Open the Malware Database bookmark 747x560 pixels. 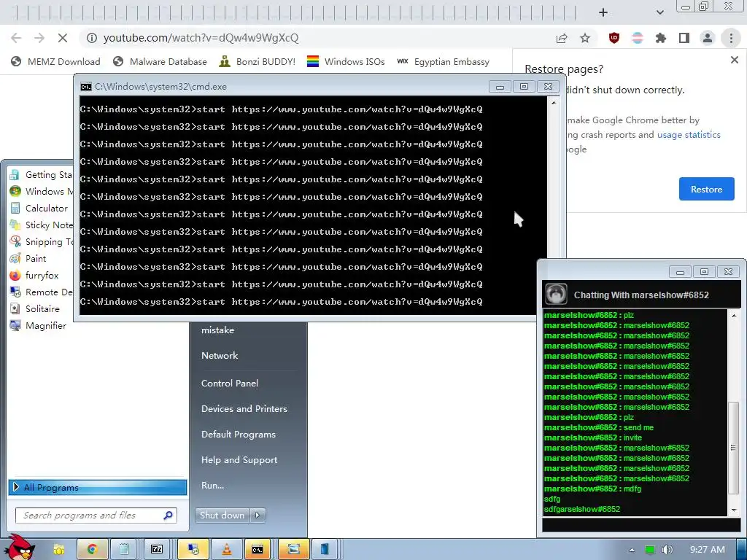point(160,61)
